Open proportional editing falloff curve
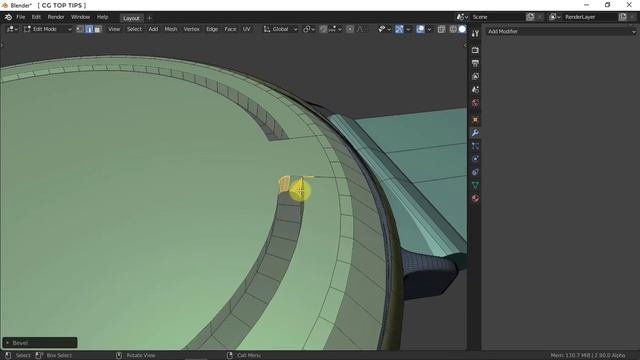640x360 pixels. tap(361, 29)
